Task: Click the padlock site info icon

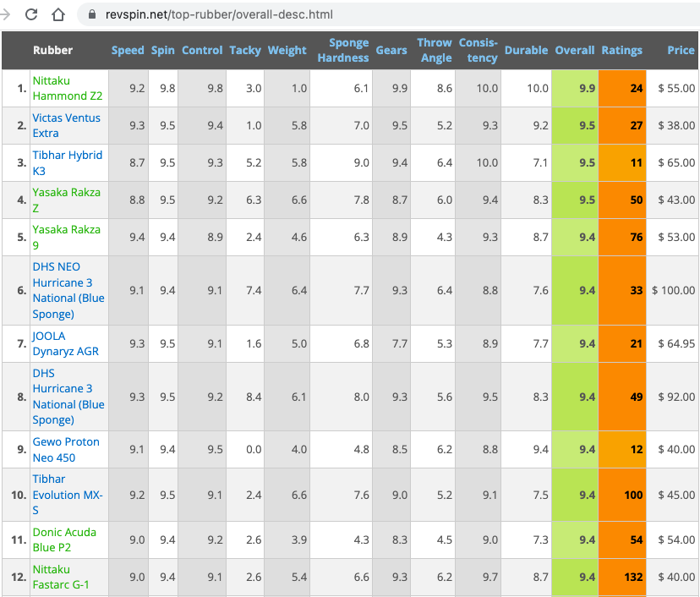Action: (x=91, y=14)
